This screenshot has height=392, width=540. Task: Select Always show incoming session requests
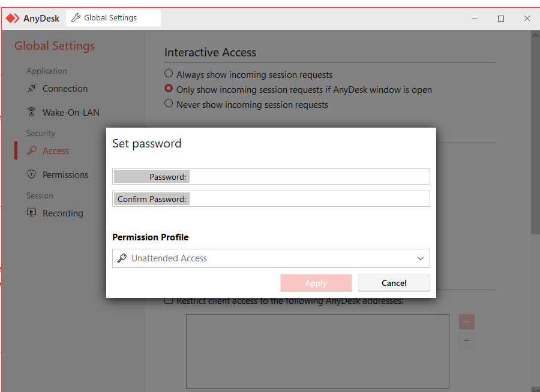pos(169,75)
